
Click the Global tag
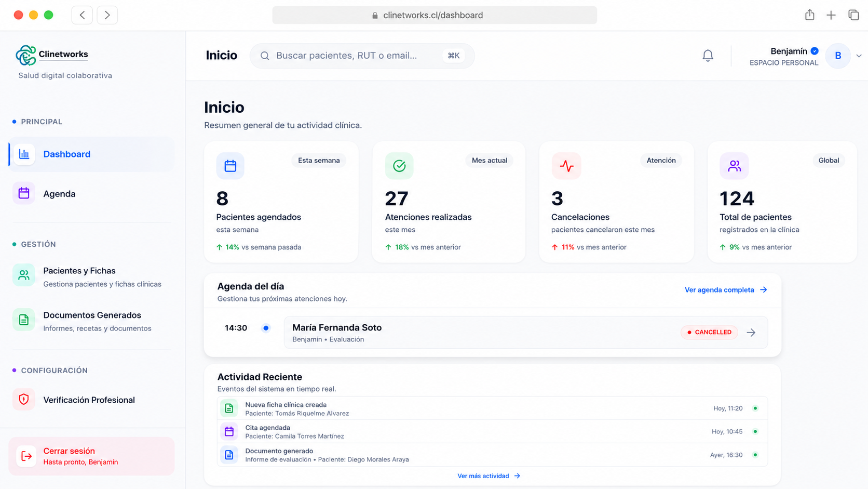click(x=829, y=161)
